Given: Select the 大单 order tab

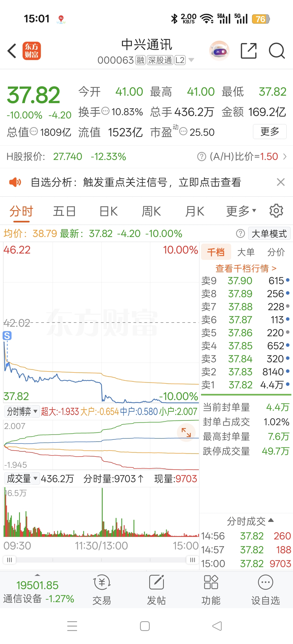Looking at the screenshot, I should [246, 252].
